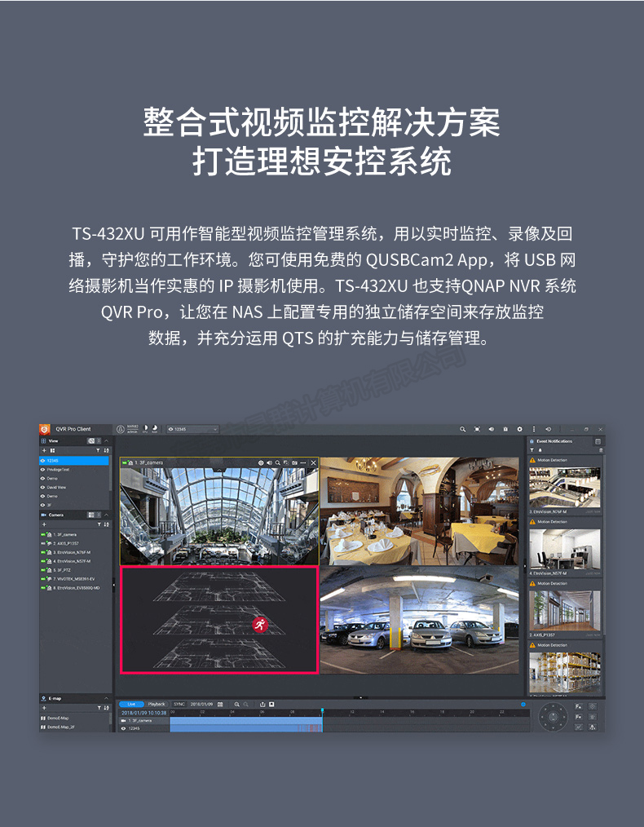644x827 pixels.
Task: Export video with timeline export icon
Action: (x=262, y=704)
